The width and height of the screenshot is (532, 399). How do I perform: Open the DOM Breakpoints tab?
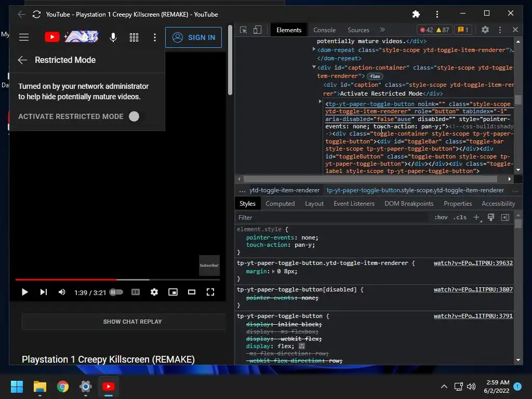click(x=409, y=204)
